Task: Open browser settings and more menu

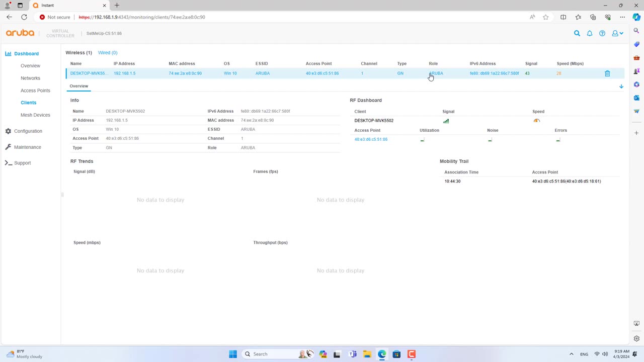Action: [622, 17]
